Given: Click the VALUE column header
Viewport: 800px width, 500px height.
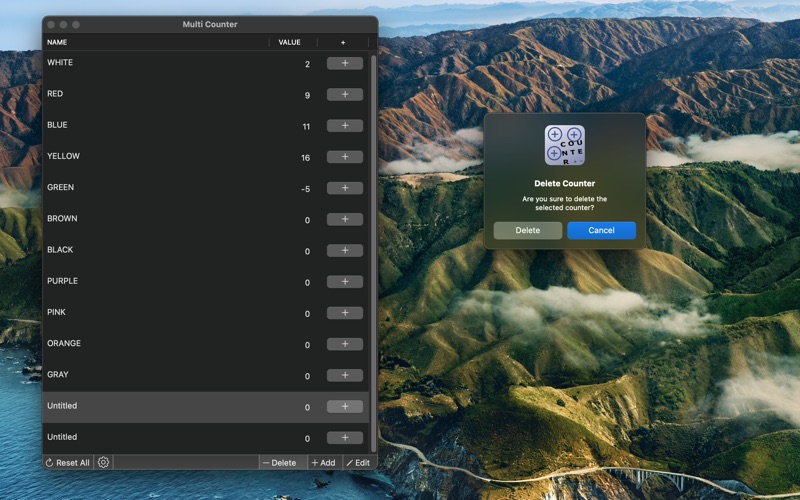Looking at the screenshot, I should pos(289,42).
